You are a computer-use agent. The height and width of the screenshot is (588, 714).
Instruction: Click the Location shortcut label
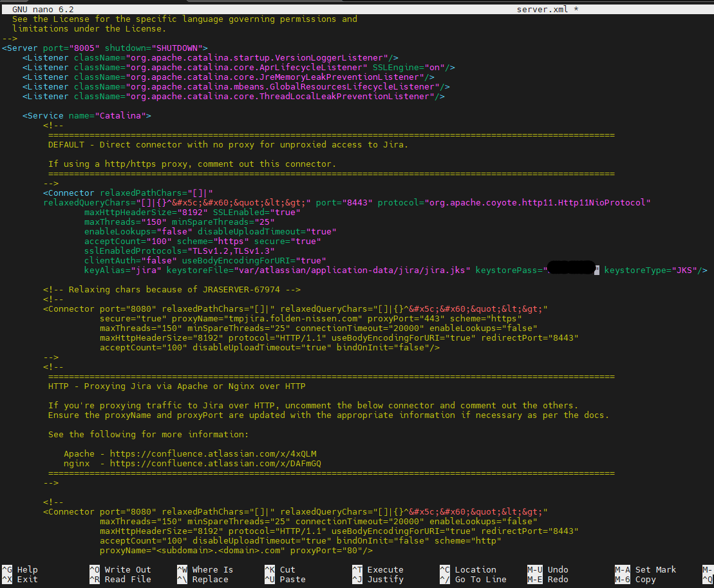[475, 569]
